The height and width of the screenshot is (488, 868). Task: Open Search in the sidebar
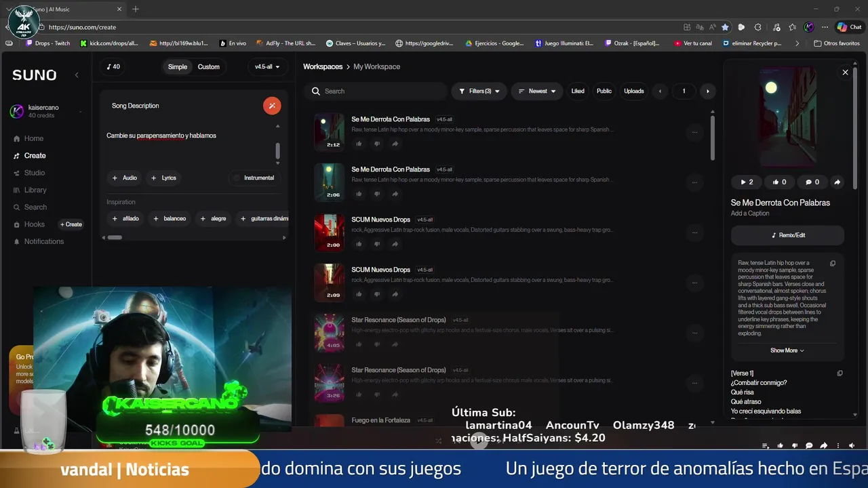point(35,207)
